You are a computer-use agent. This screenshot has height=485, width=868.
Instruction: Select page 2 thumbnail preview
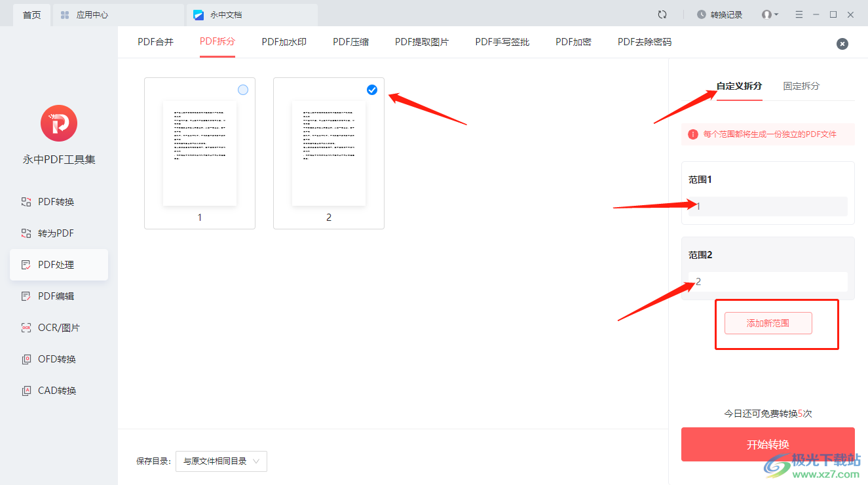click(329, 154)
